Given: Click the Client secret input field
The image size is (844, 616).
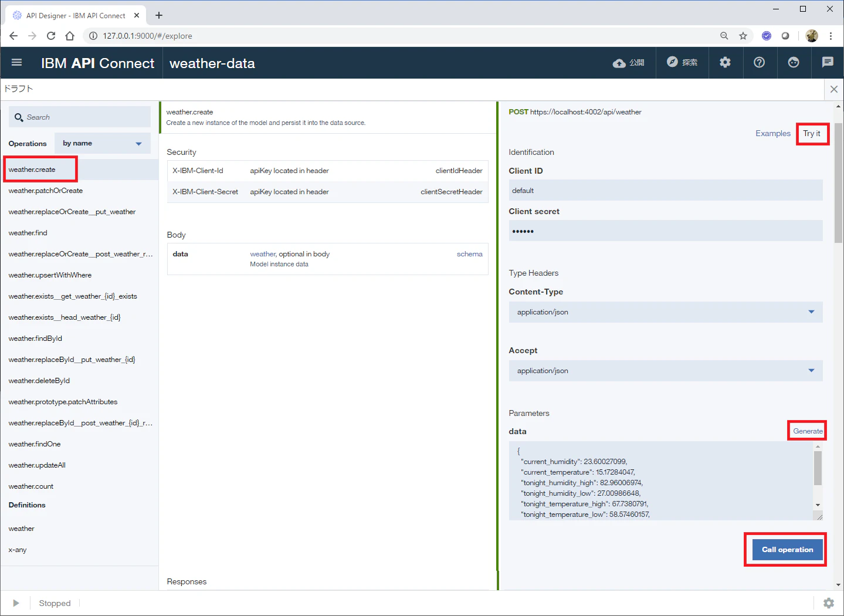Looking at the screenshot, I should tap(666, 231).
